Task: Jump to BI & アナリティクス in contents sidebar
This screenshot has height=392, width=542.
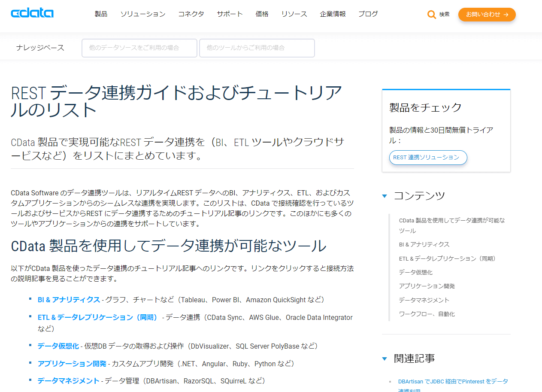Action: (424, 244)
